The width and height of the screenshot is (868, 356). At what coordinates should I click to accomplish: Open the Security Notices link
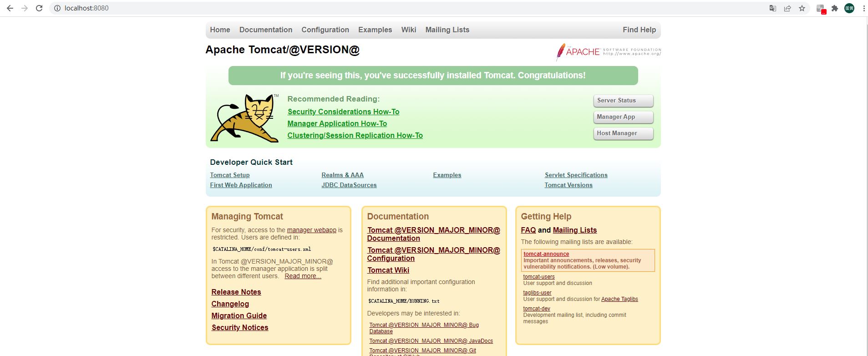(240, 327)
